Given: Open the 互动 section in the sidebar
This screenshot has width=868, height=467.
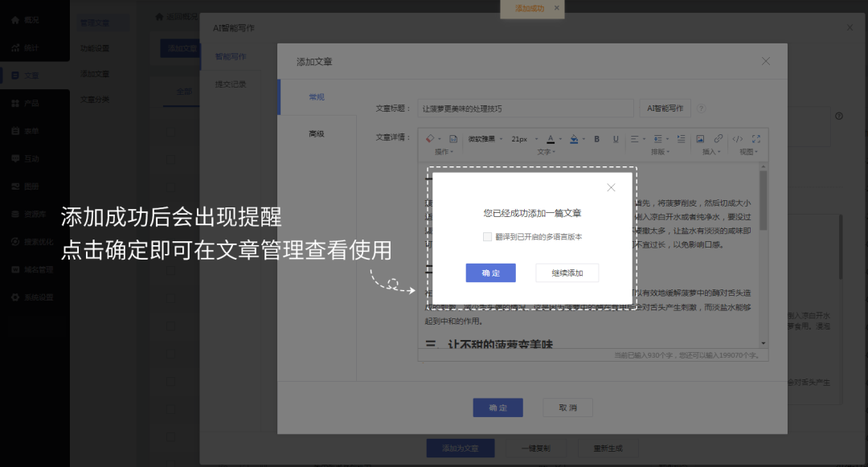Looking at the screenshot, I should [27, 158].
